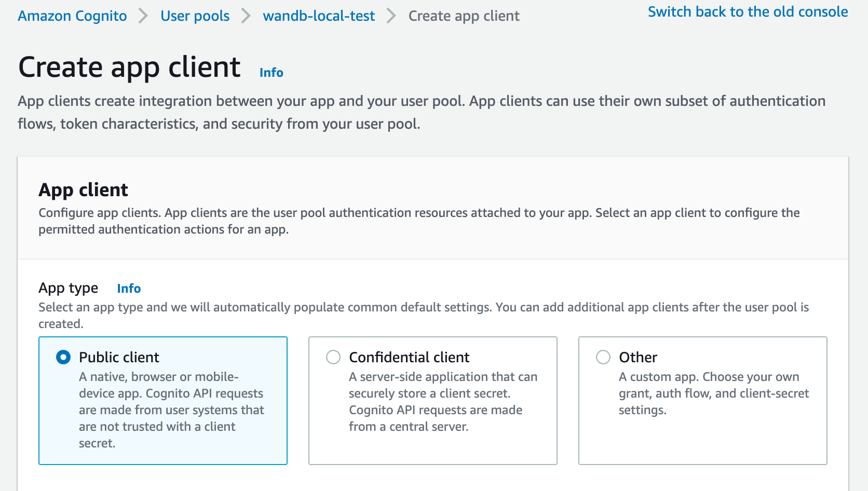Click the Other custom app card
The width and height of the screenshot is (868, 491).
click(x=702, y=401)
